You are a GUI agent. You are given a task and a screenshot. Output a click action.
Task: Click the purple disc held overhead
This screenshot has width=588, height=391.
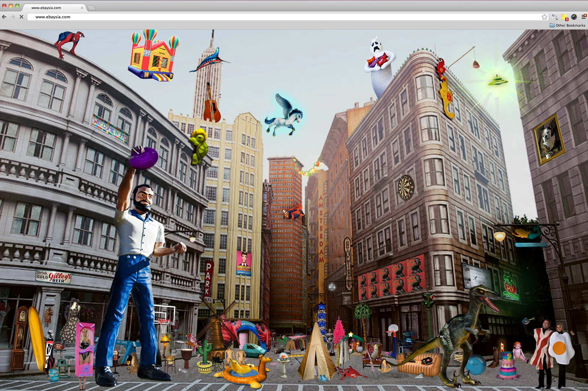pos(143,158)
